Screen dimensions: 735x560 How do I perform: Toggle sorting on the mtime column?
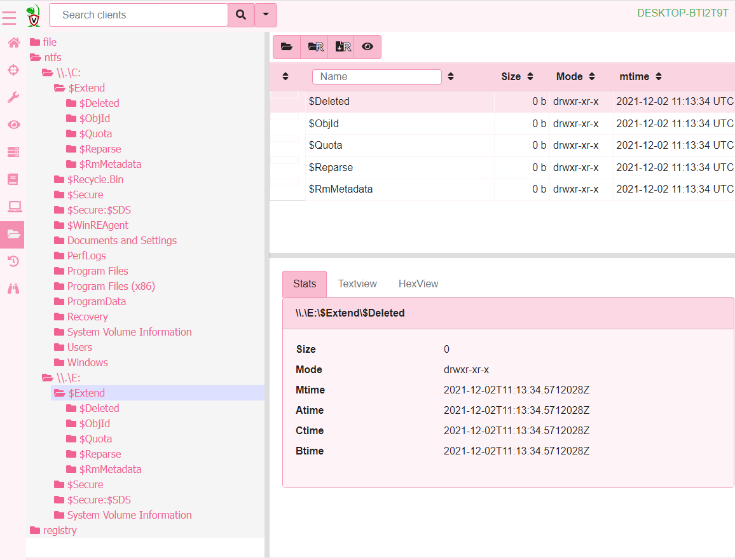(x=659, y=76)
